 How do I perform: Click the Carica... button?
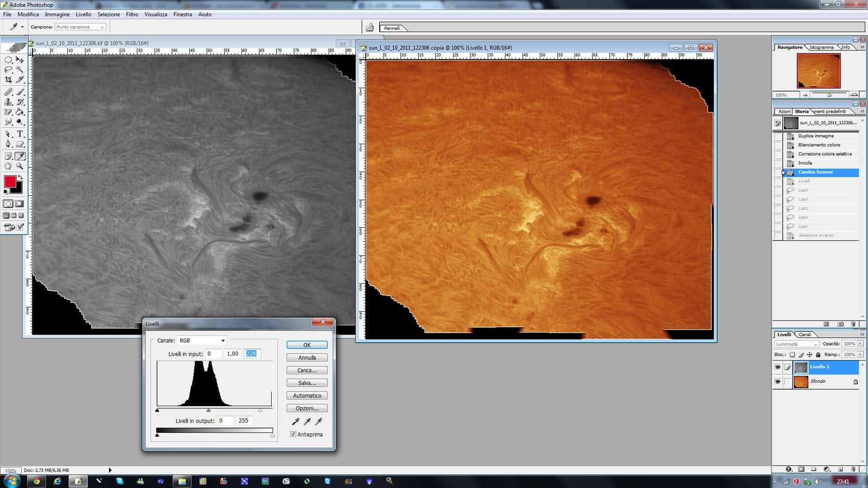[x=307, y=370]
